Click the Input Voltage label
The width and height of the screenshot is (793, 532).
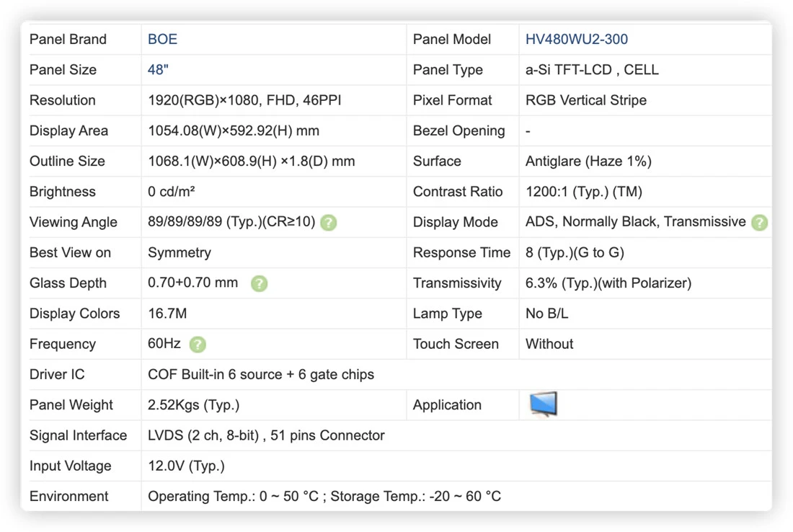tap(71, 466)
